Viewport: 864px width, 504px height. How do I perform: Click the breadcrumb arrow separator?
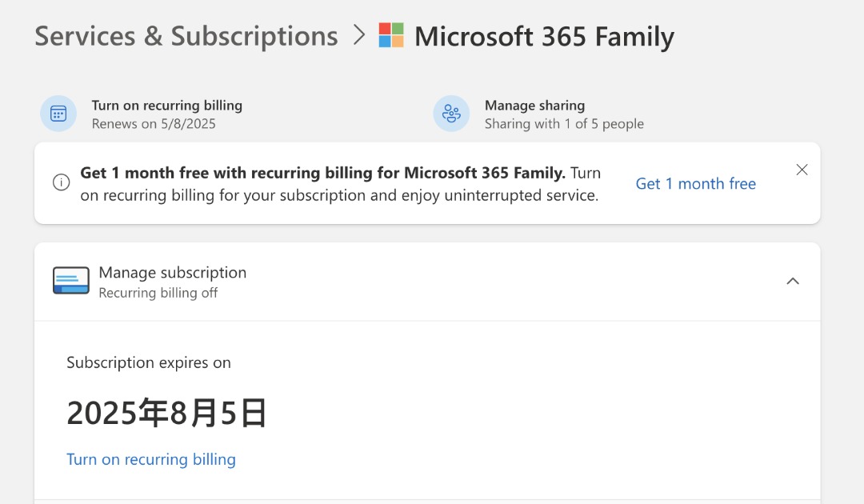coord(358,35)
